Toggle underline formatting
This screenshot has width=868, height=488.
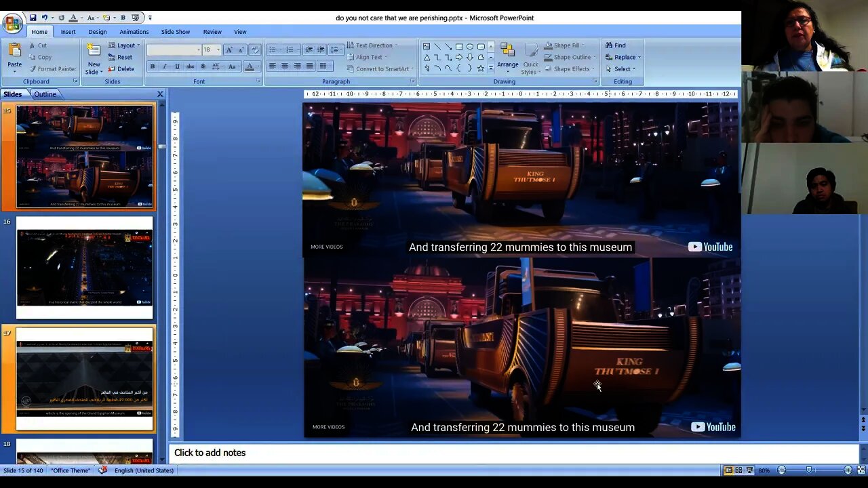point(177,66)
